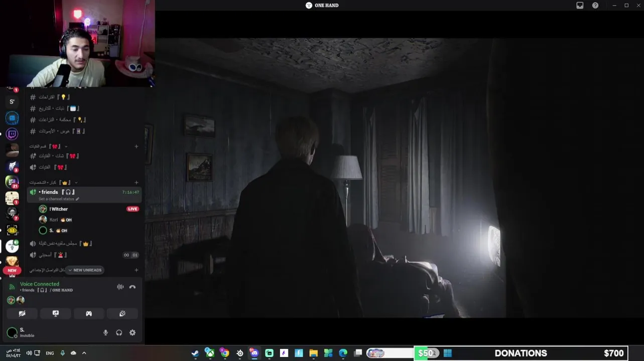
Task: Open Steam from the taskbar
Action: [195, 353]
